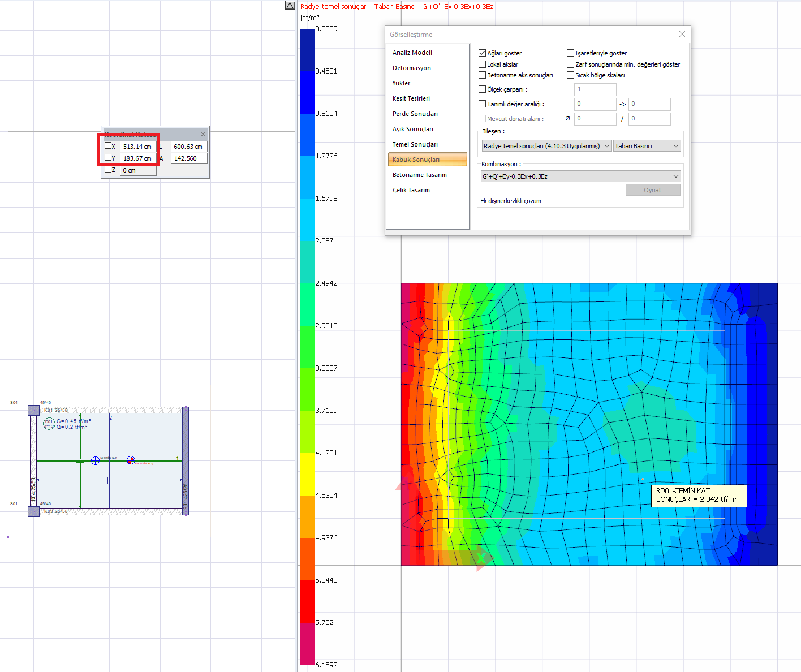Click the blue center-of-mass marker in the plan

95,460
